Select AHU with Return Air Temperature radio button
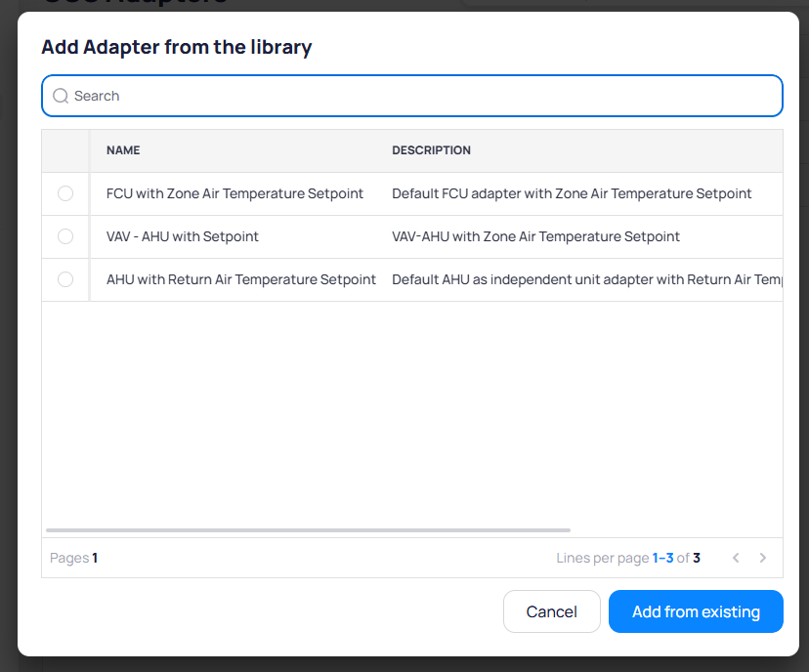Image resolution: width=809 pixels, height=672 pixels. click(x=65, y=279)
